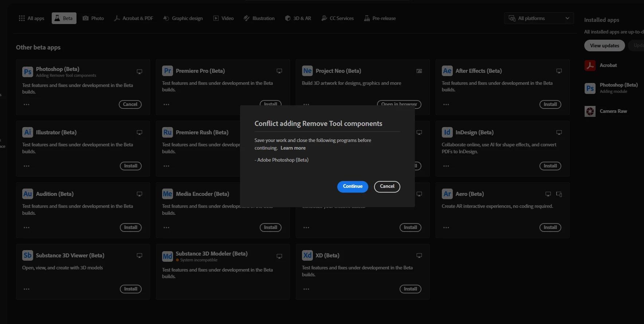Screen dimensions: 644x324
Task: Install XD (Beta)
Action: (x=410, y=289)
